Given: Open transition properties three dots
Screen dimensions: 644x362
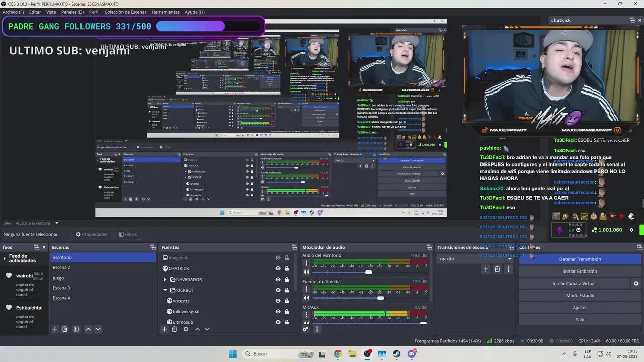Looking at the screenshot, I should pos(509,269).
